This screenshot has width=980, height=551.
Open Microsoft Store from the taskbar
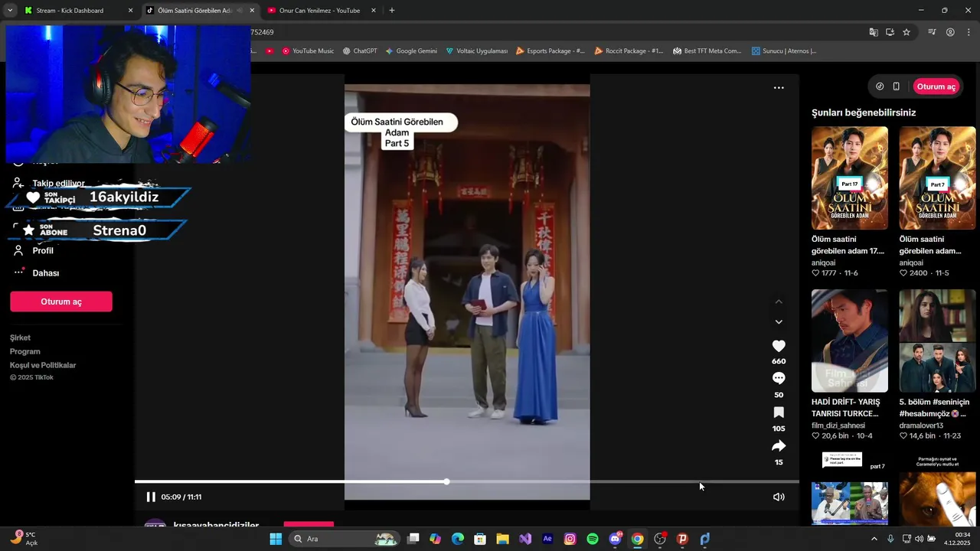click(480, 539)
